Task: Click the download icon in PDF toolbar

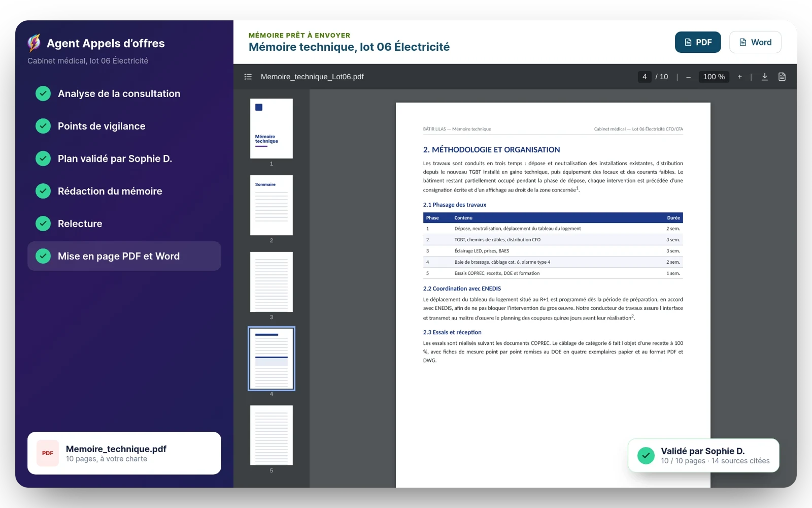Action: tap(765, 77)
